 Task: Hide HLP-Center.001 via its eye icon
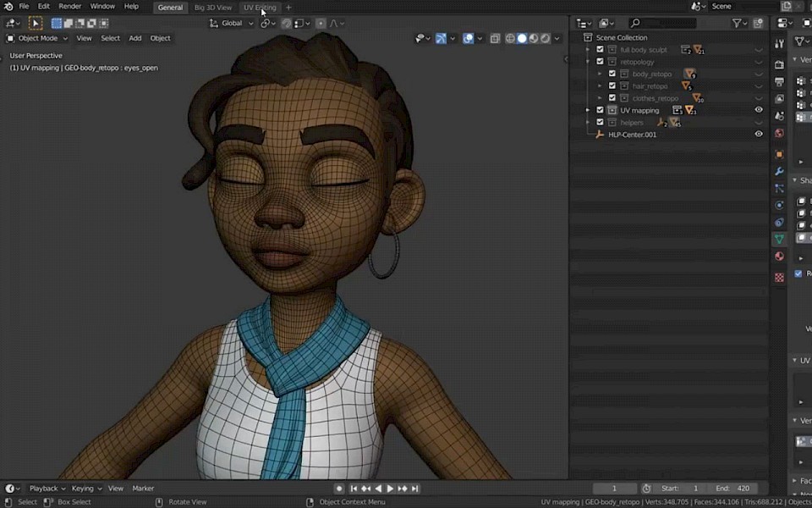[x=758, y=134]
